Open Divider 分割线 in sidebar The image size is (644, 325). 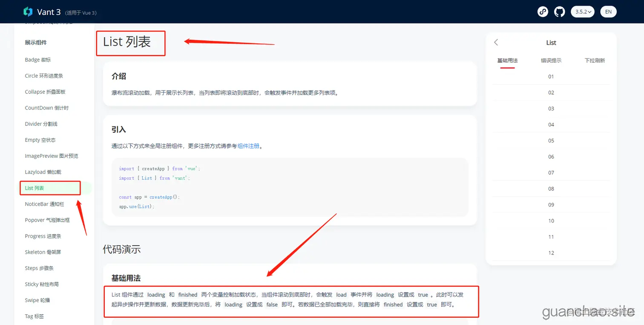pos(41,124)
